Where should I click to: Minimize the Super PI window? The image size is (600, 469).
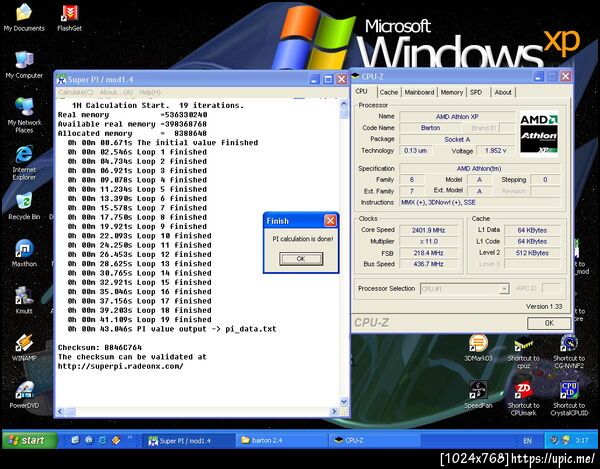point(315,79)
